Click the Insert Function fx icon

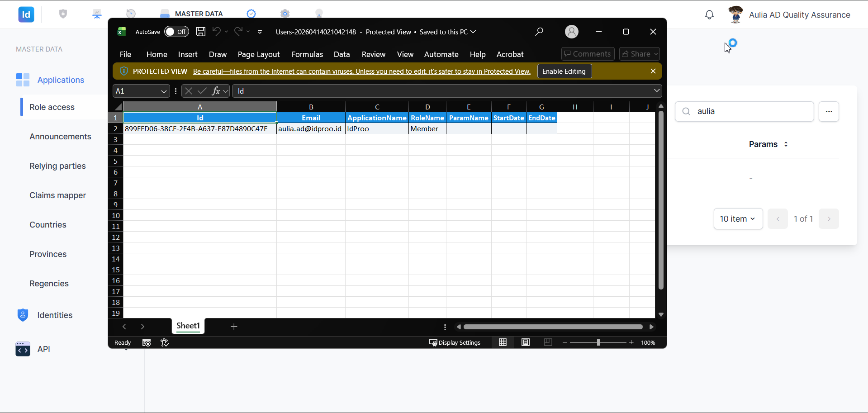coord(216,91)
